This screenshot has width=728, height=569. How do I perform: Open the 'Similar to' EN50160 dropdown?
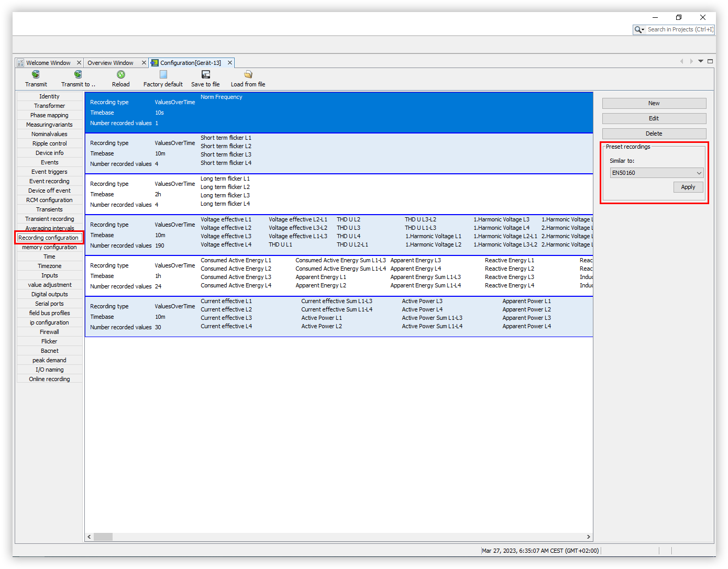[x=656, y=173]
